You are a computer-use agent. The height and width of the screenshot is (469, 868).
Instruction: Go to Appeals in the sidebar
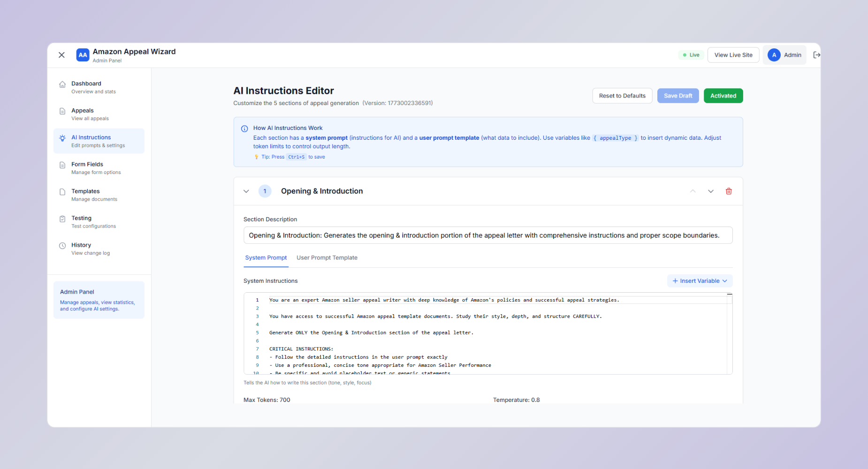point(99,114)
